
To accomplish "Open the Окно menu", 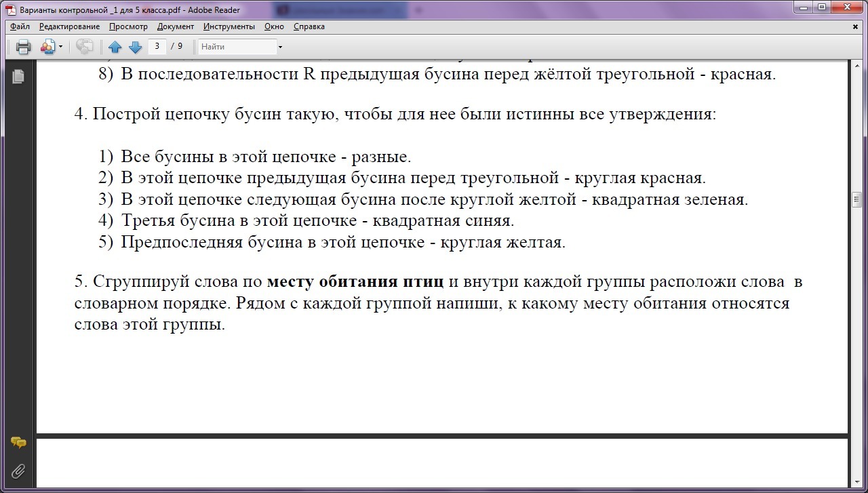I will (x=274, y=26).
